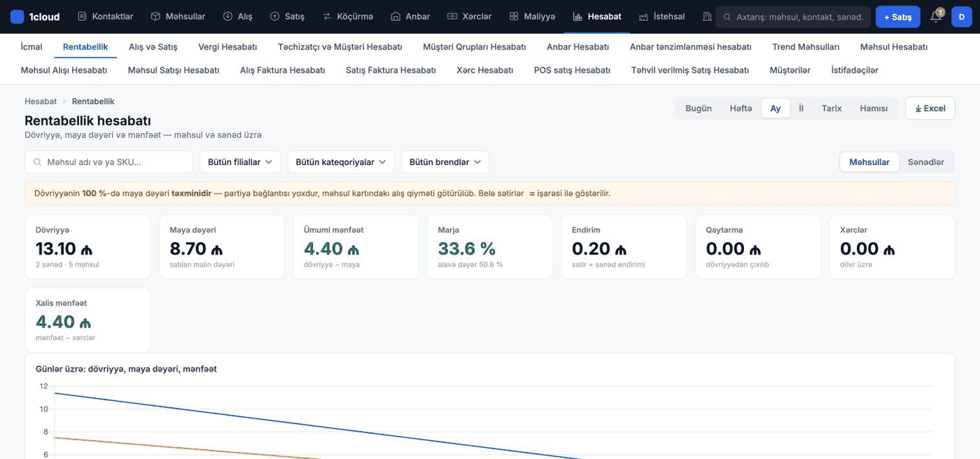The image size is (980, 459).
Task: Click the Rentabellik hesabatı page heading
Action: click(87, 120)
